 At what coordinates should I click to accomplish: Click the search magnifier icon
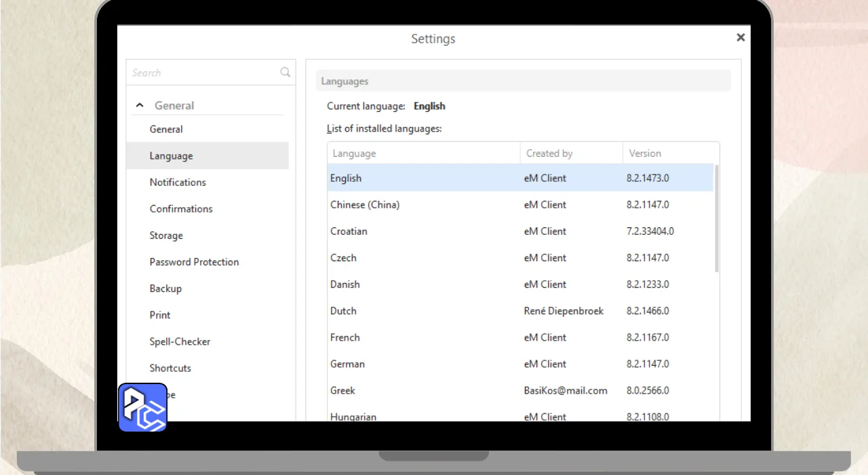click(285, 73)
